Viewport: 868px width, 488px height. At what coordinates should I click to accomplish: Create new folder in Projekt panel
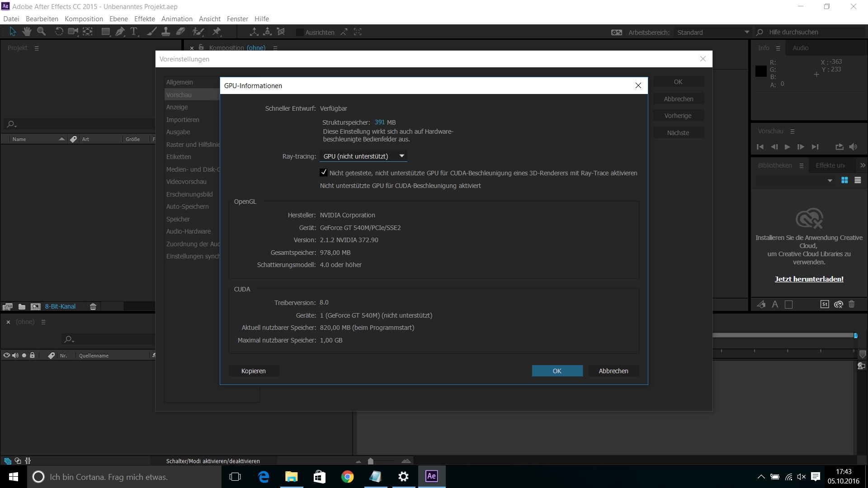click(22, 307)
